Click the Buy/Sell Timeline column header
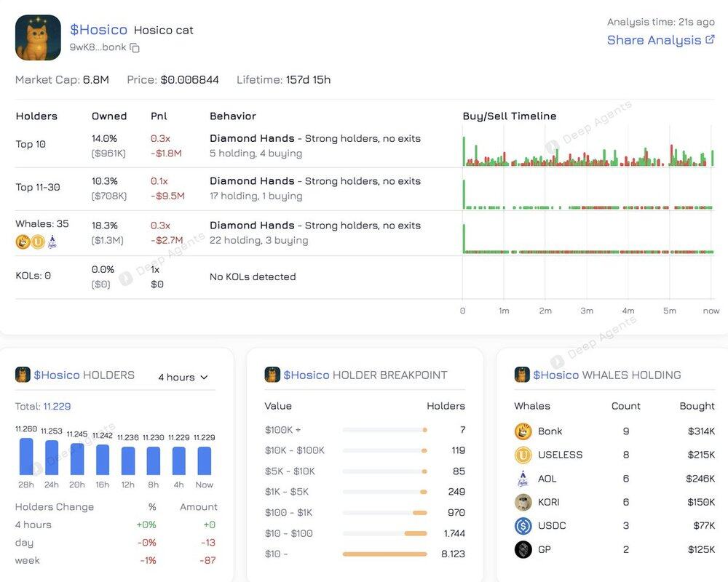This screenshot has height=582, width=728. [x=510, y=116]
